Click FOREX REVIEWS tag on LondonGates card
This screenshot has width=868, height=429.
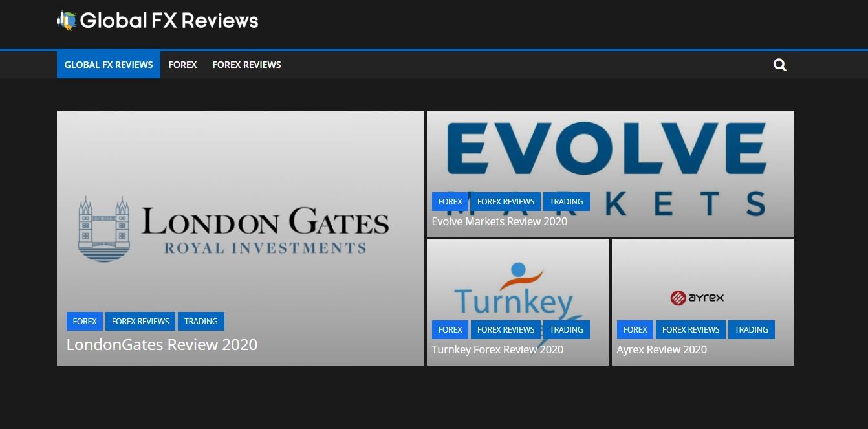pos(140,321)
